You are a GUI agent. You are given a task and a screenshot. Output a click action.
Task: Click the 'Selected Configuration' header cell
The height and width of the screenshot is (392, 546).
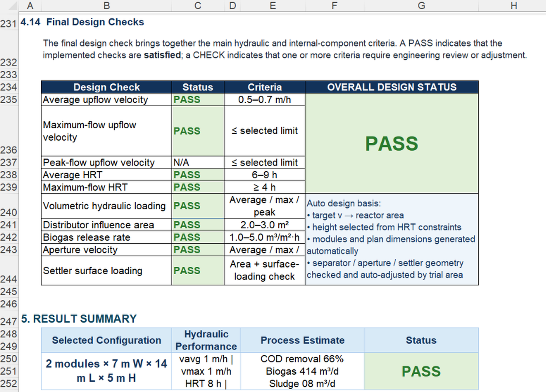[107, 340]
